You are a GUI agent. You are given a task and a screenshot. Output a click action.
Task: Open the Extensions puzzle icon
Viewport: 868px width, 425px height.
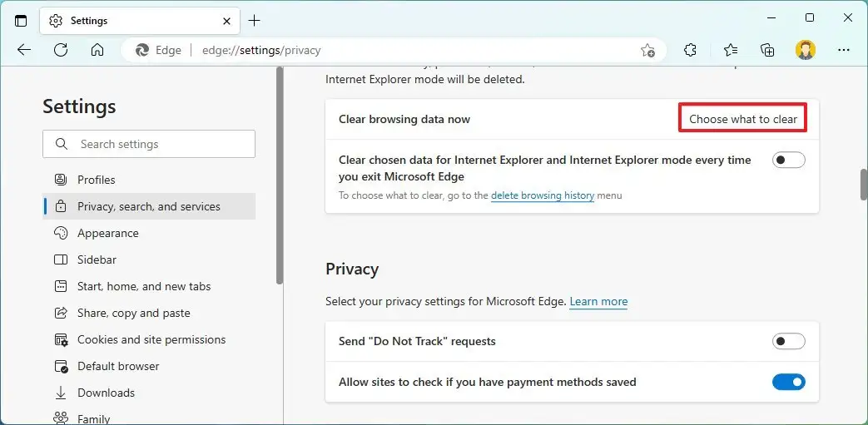tap(690, 50)
